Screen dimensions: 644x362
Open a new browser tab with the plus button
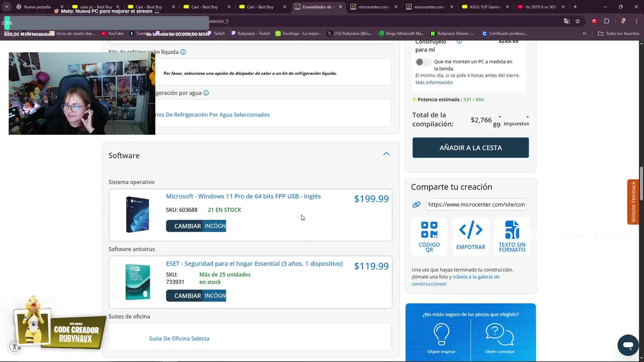tap(575, 7)
